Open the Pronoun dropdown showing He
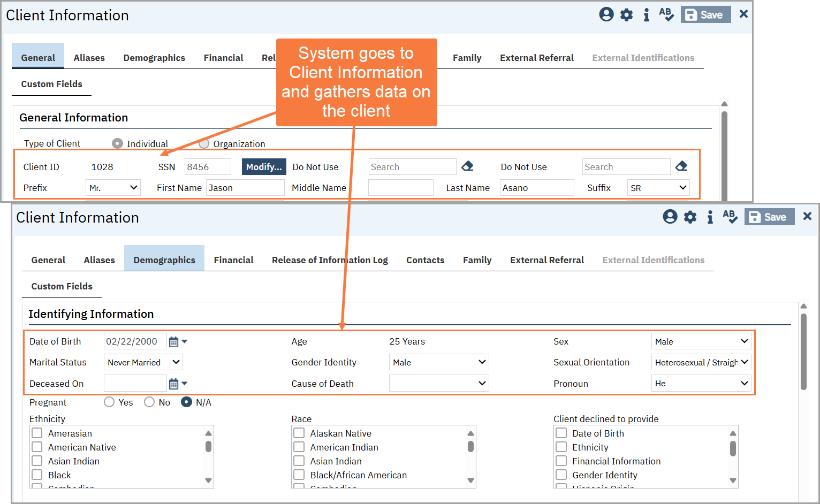Screen dimensions: 820x504 click(701, 383)
